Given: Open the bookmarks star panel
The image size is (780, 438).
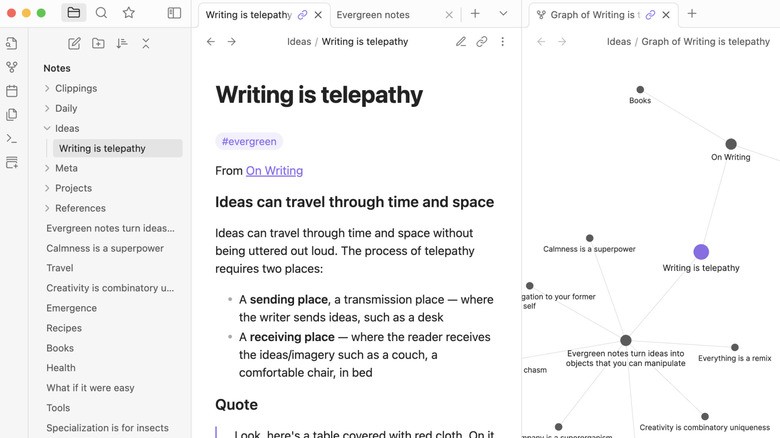Looking at the screenshot, I should tap(129, 13).
